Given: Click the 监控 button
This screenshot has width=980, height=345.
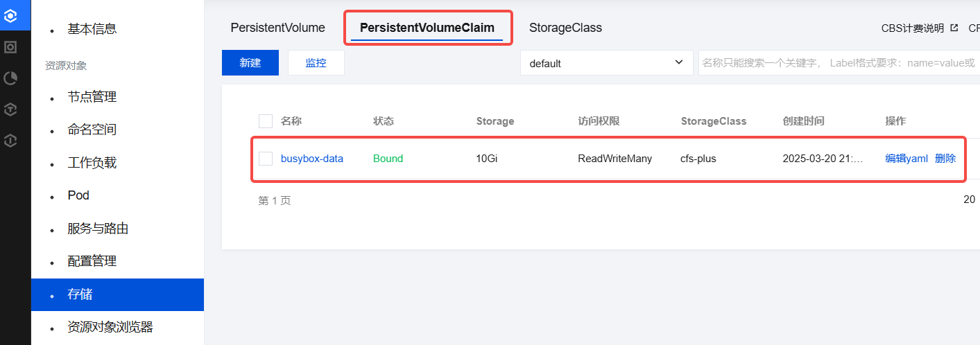Looking at the screenshot, I should [316, 62].
